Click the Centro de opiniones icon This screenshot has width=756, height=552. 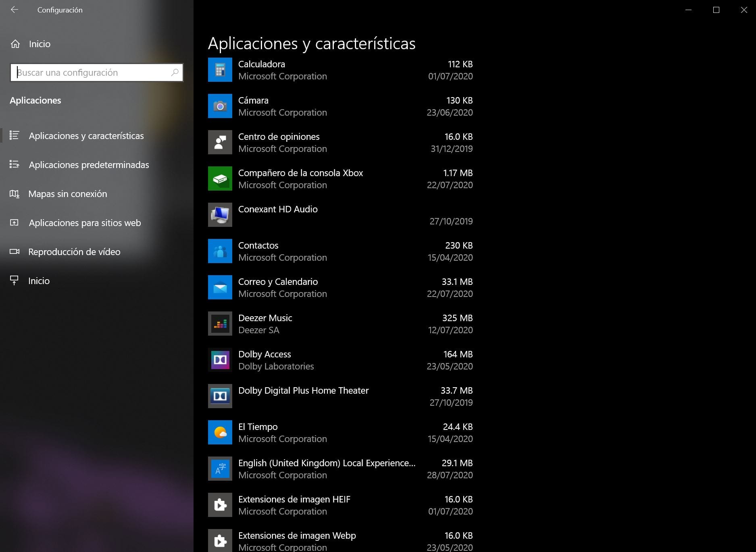pyautogui.click(x=220, y=142)
